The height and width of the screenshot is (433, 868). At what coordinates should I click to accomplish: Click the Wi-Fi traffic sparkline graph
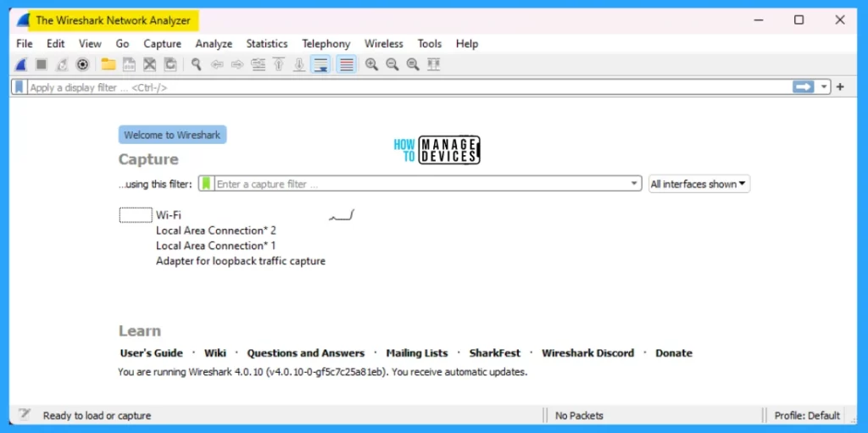pos(342,215)
